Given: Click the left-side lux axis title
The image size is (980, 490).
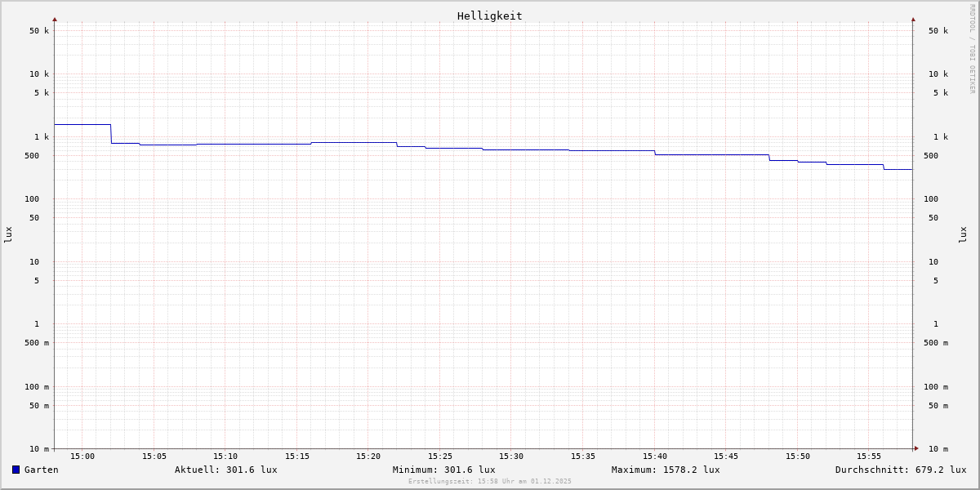Looking at the screenshot, I should (8, 234).
